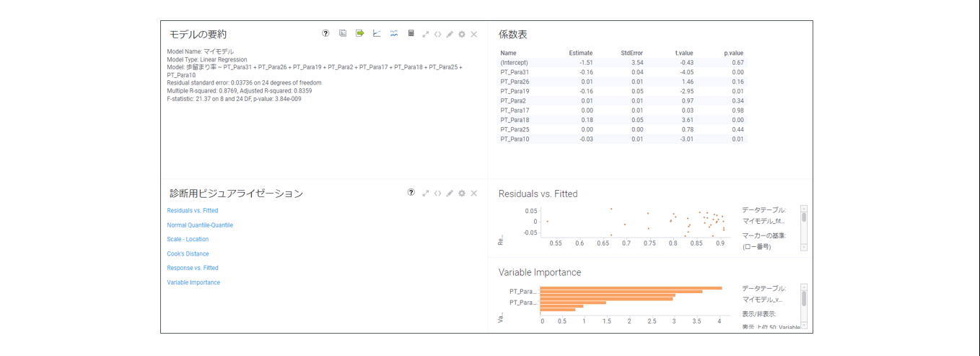
Task: Click the duplicate-visualization icon in モデルの要約 toolbar
Action: pyautogui.click(x=343, y=33)
